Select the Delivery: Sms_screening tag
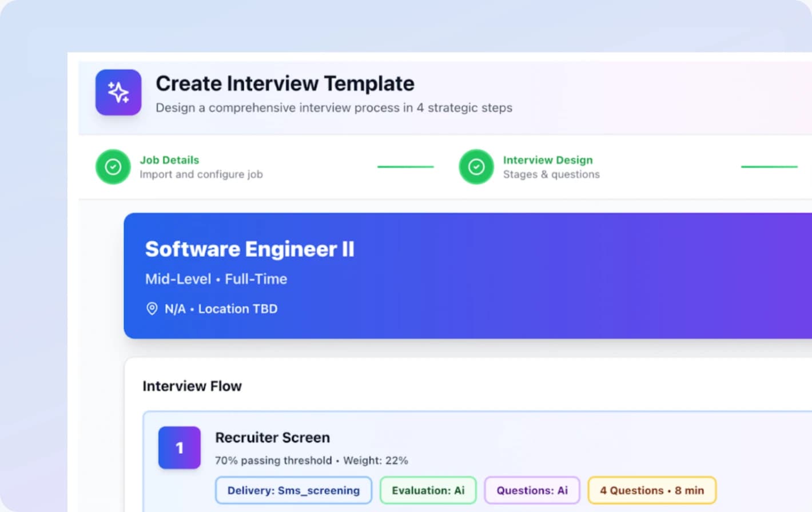Screen dimensions: 812x512 pyautogui.click(x=293, y=490)
